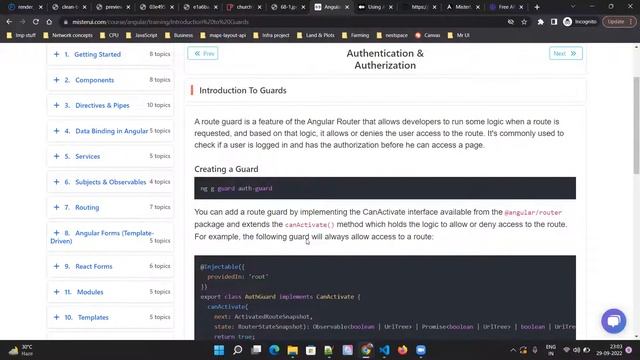640x360 pixels.
Task: Switch to the preview browser tab
Action: (x=112, y=7)
